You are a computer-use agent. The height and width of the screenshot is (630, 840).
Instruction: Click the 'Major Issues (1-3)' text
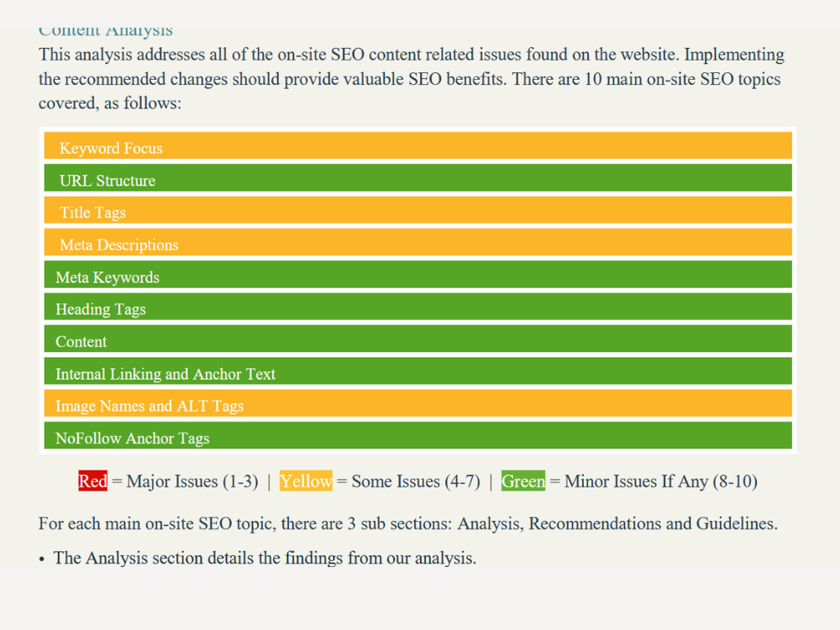(192, 481)
